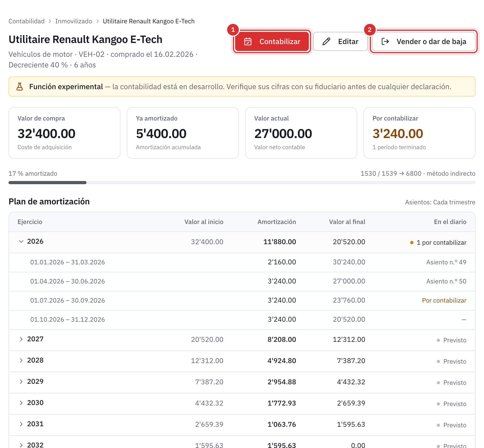Expand the 2031 exercise row

tap(21, 424)
